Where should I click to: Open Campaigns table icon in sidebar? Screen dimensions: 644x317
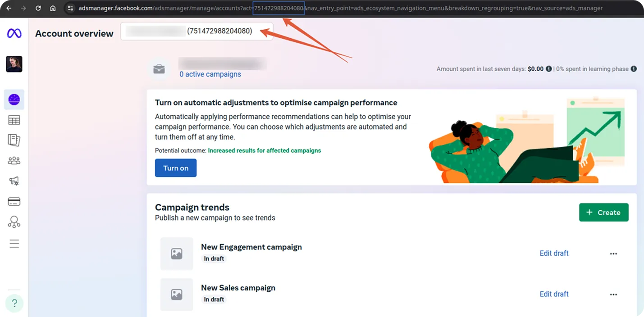(14, 120)
